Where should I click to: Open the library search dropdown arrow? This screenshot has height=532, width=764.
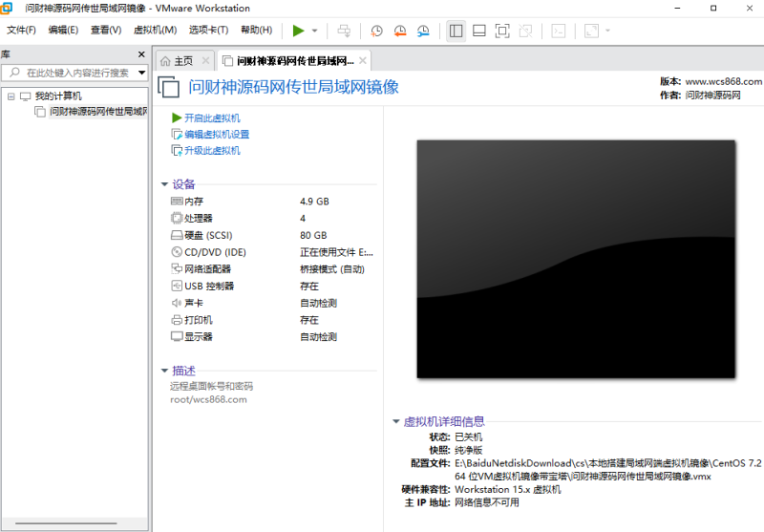[x=141, y=73]
